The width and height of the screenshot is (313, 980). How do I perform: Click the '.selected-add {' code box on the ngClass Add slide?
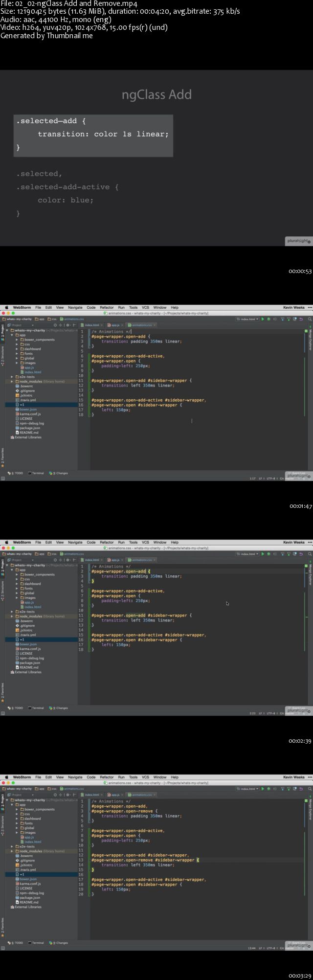coord(93,136)
